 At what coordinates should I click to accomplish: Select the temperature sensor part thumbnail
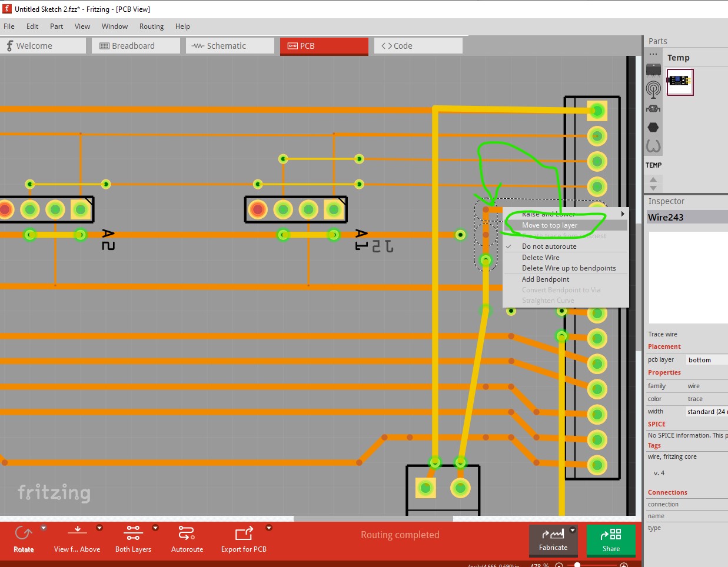(x=680, y=82)
